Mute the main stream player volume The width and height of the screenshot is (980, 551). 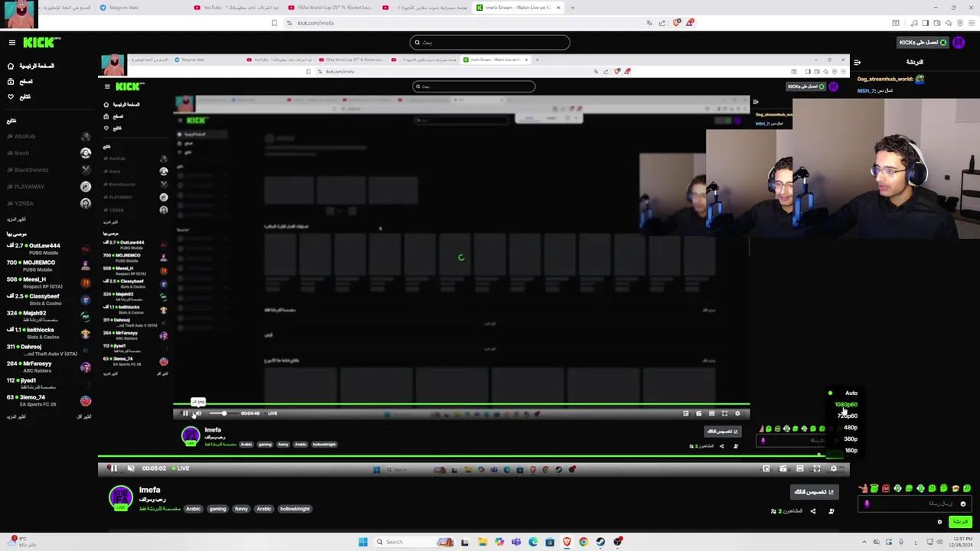[131, 468]
